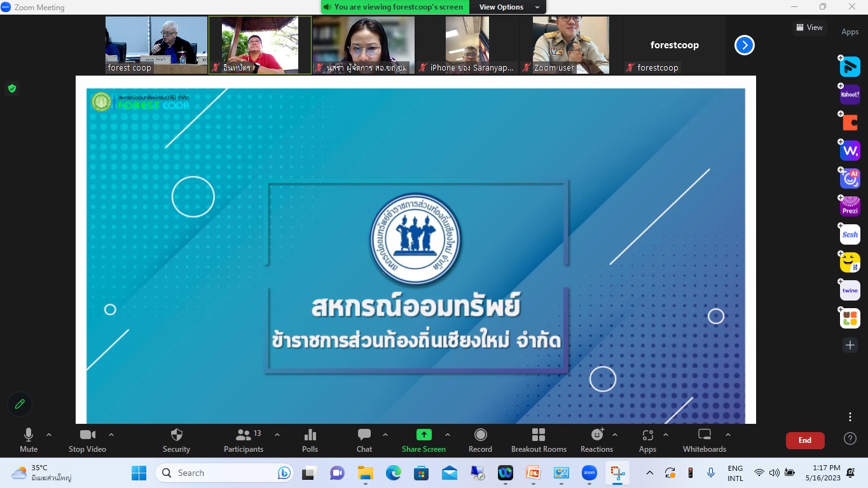The image size is (868, 488).
Task: Start Share Screen with green button
Action: pos(424,440)
